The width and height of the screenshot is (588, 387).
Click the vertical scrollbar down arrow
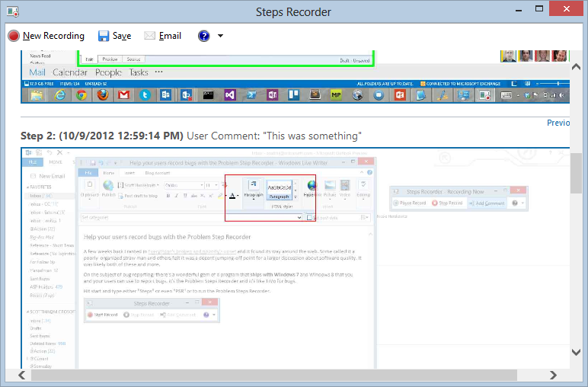tap(577, 352)
